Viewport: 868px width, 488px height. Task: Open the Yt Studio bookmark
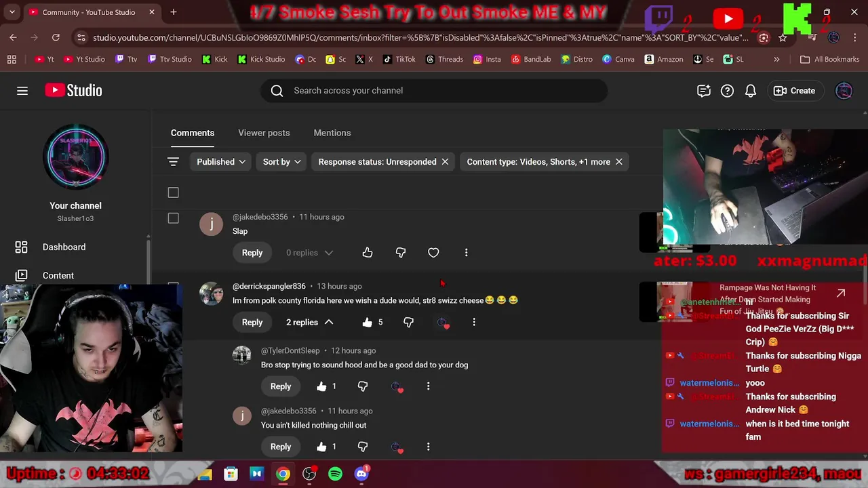[84, 60]
